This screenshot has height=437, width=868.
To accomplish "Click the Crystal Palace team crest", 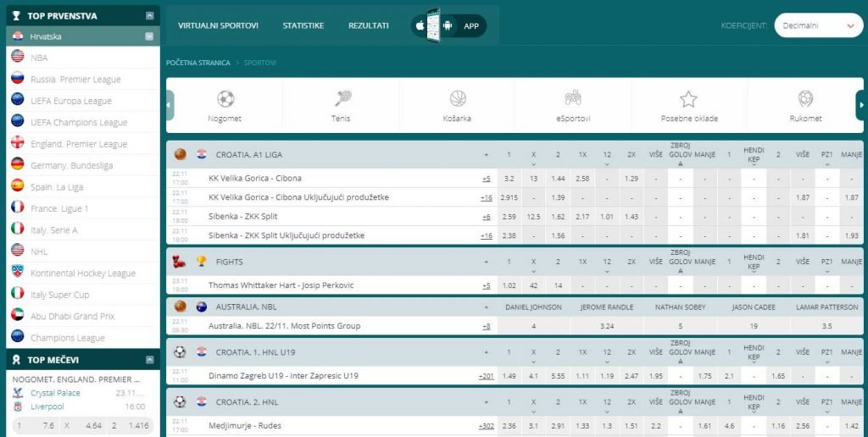I will coord(18,393).
